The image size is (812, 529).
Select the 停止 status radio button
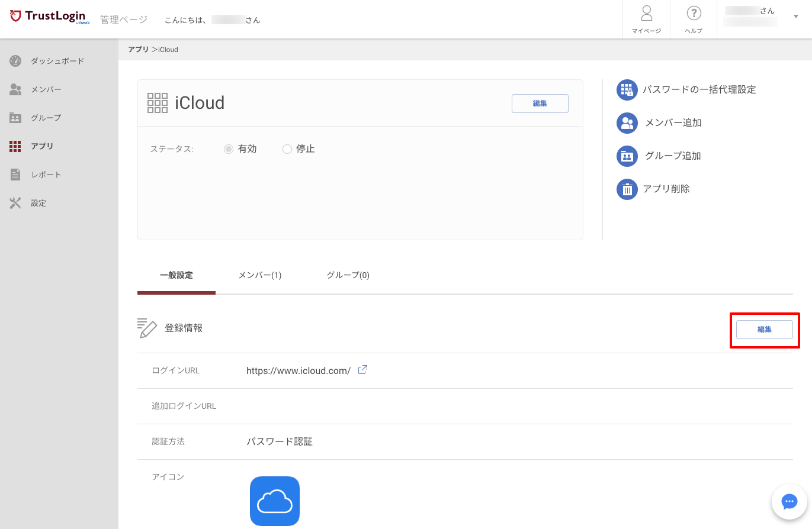pos(287,149)
